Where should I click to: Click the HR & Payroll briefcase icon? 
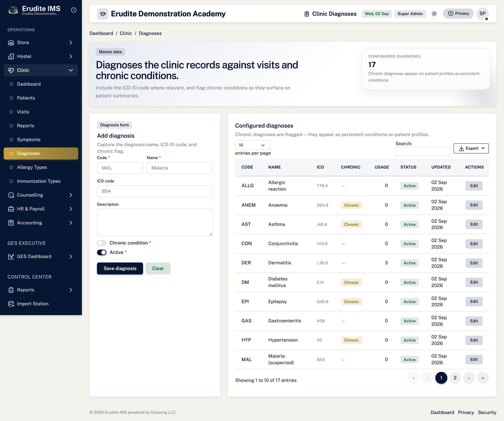click(x=11, y=209)
